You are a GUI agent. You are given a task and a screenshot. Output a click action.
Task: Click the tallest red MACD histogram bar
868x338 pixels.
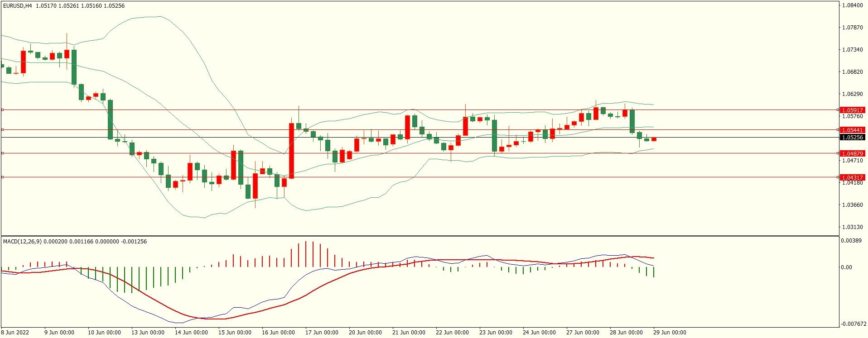[306, 254]
